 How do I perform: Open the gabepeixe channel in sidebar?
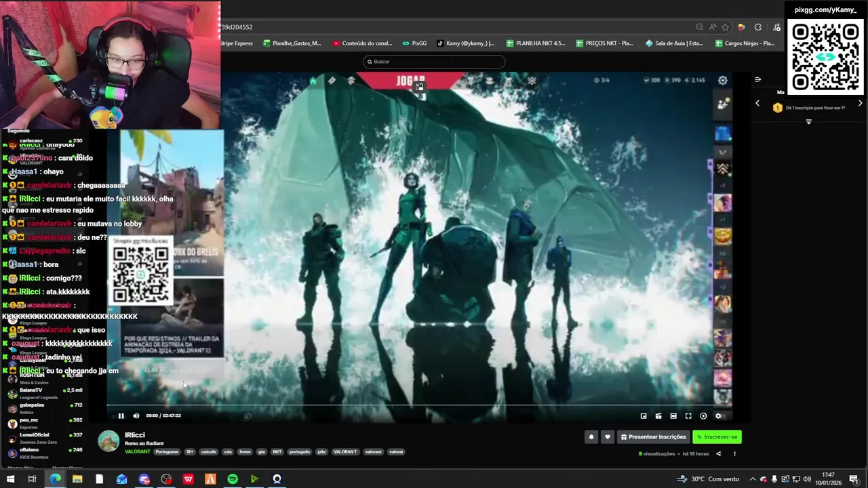pos(44,408)
